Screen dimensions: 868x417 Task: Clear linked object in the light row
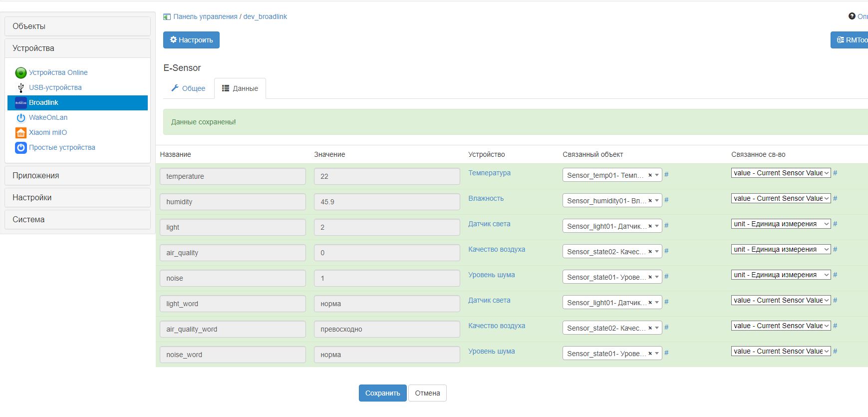pyautogui.click(x=650, y=226)
